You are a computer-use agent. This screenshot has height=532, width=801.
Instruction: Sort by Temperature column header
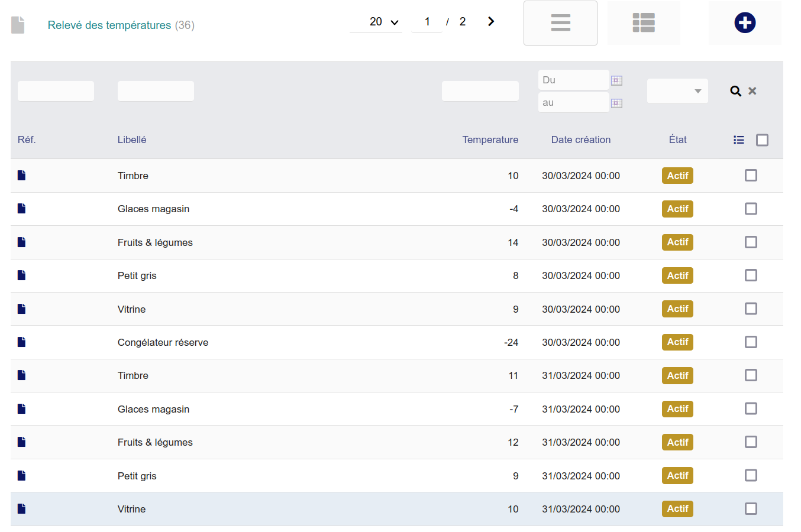490,140
